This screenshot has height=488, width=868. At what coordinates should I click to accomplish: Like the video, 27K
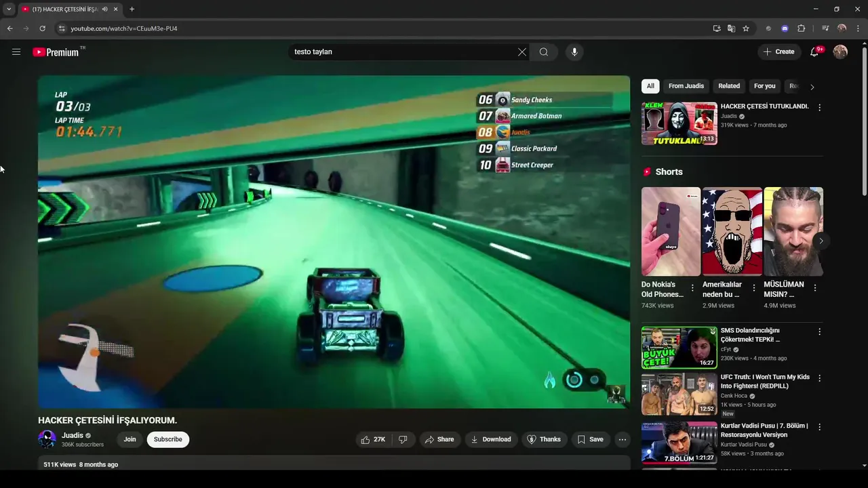tap(373, 439)
